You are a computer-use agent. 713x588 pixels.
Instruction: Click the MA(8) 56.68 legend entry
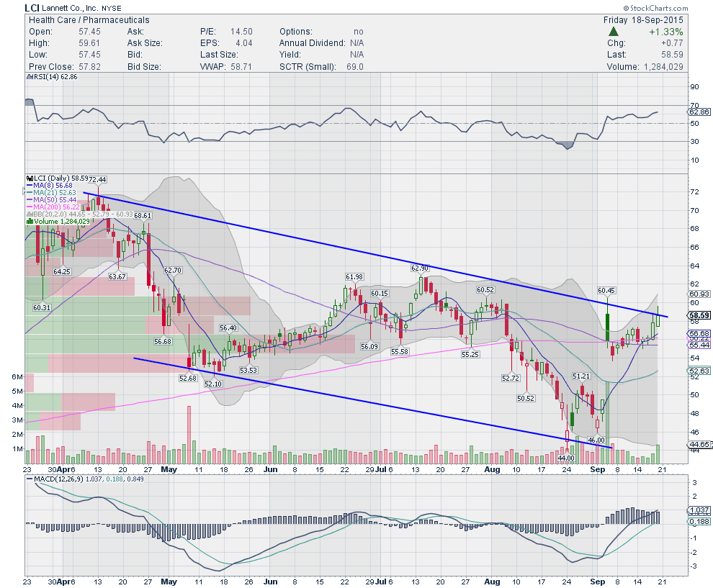[x=50, y=186]
